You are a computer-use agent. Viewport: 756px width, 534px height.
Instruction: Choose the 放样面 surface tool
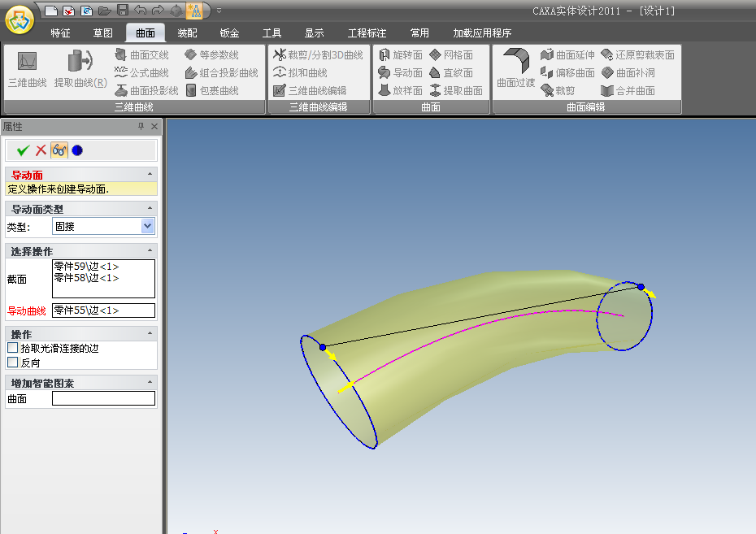click(401, 90)
